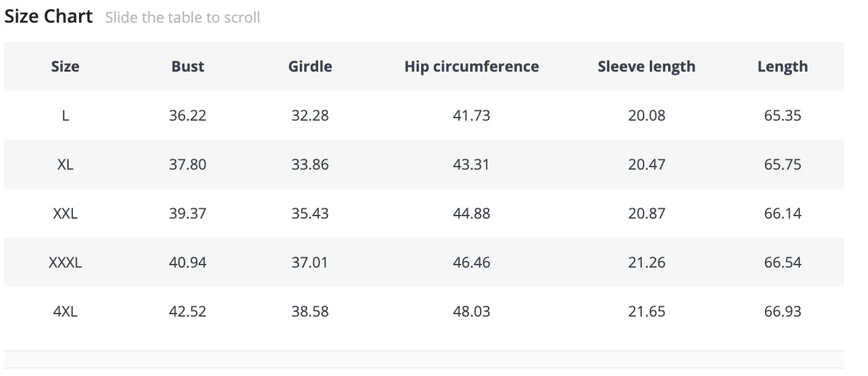Screen dimensions: 868x376
Task: Click the Sleeve length column header
Action: tap(647, 66)
